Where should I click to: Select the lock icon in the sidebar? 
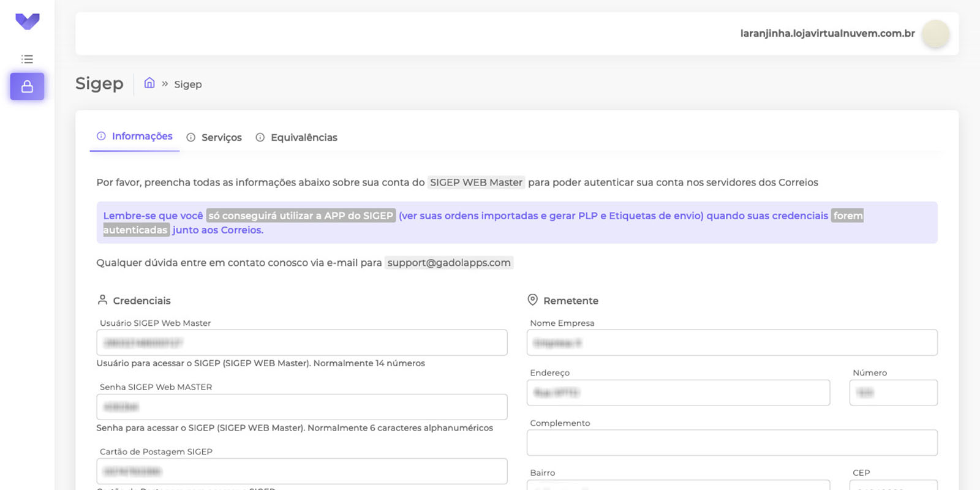click(x=27, y=86)
